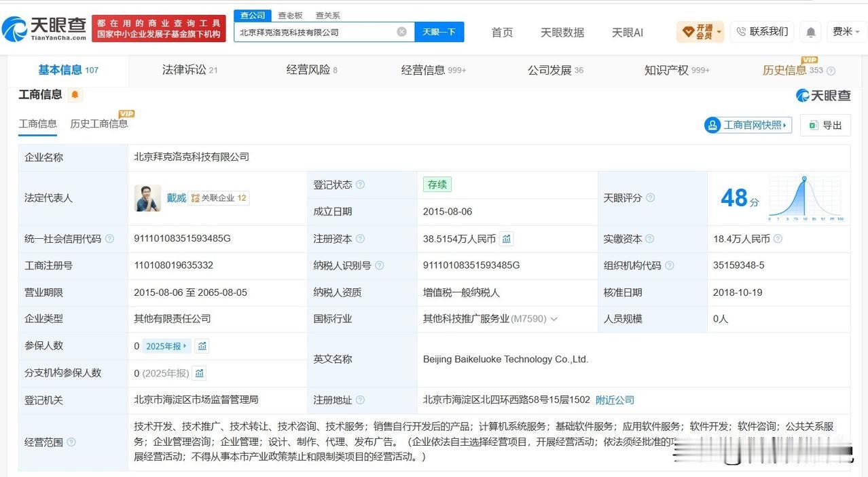The image size is (868, 477).
Task: Show help next to 18.4万人民币 value
Action: [778, 239]
